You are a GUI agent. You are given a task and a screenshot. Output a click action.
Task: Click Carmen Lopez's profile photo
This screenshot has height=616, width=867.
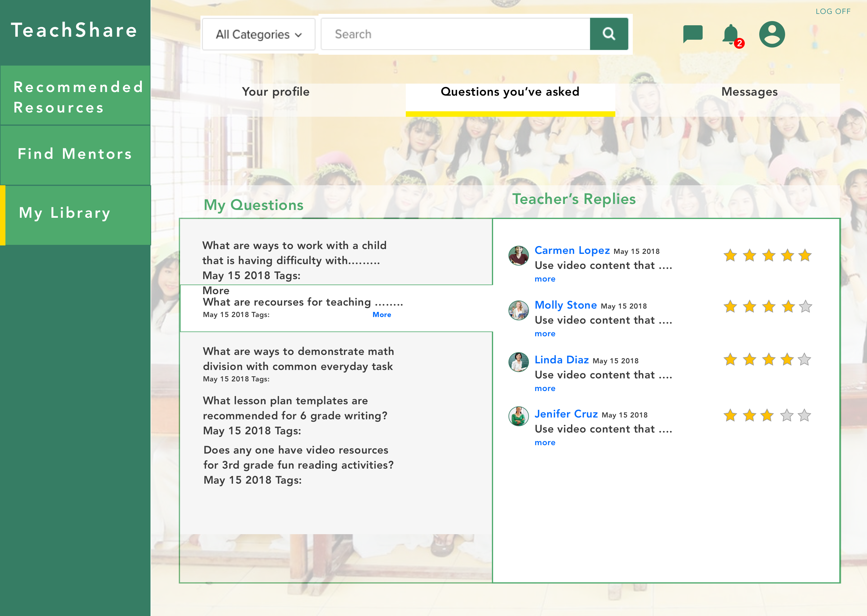[x=518, y=256]
